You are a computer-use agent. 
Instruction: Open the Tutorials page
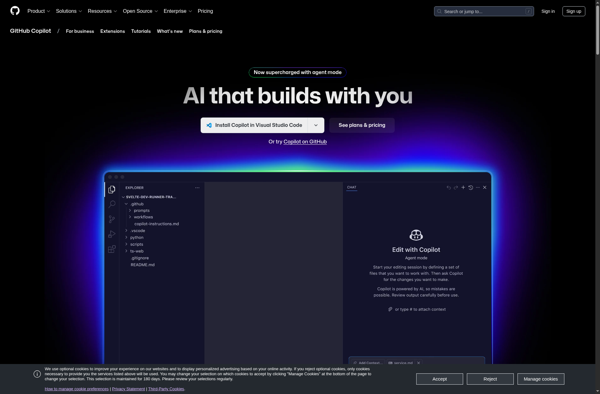click(141, 31)
